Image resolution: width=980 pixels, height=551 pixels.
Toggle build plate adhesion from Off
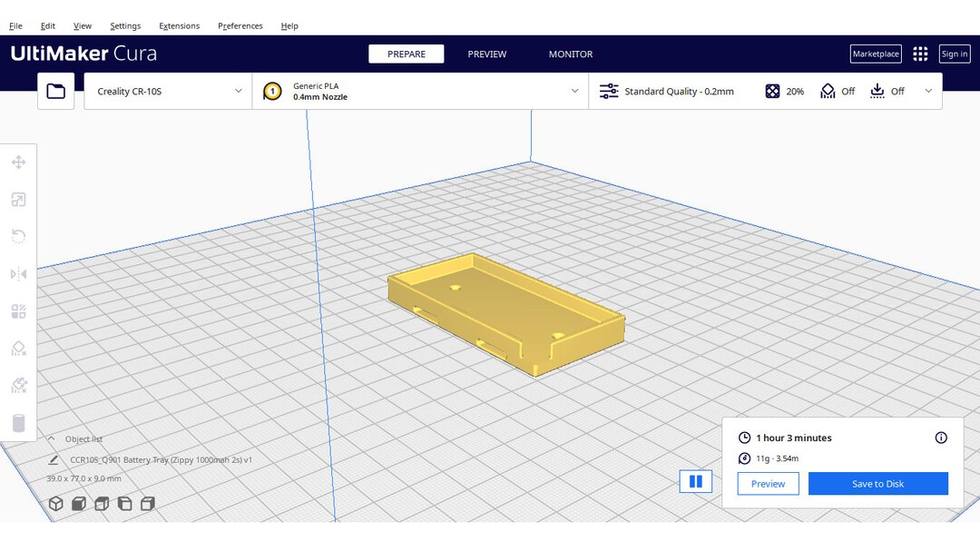tap(886, 91)
